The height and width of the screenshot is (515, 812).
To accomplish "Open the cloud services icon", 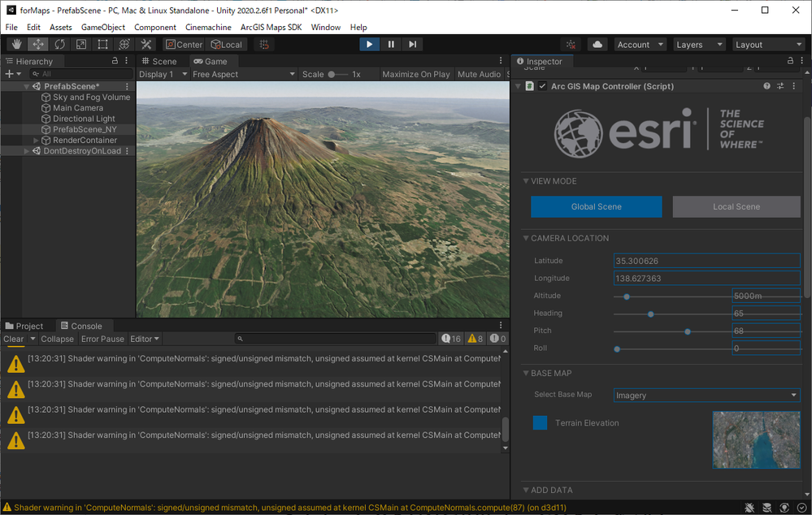I will coord(597,45).
